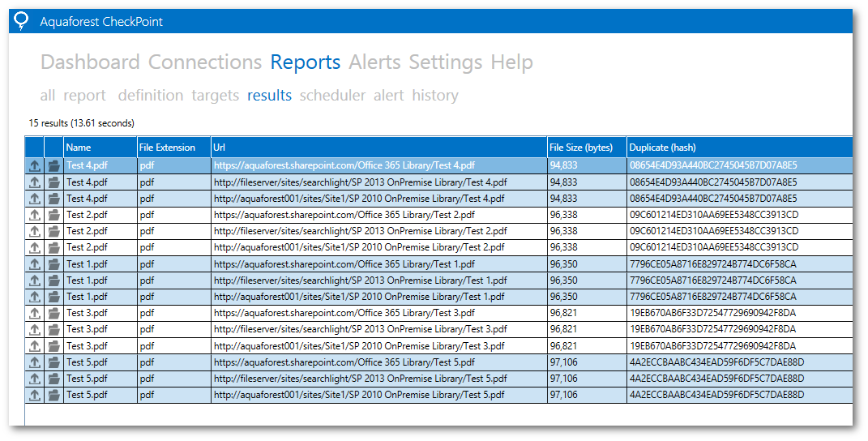Open the Settings tab

tap(445, 62)
